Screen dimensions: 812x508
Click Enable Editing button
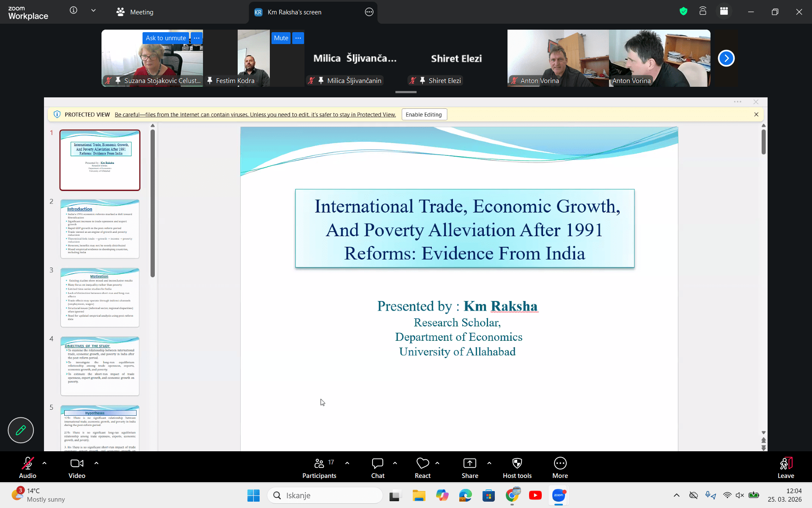424,115
